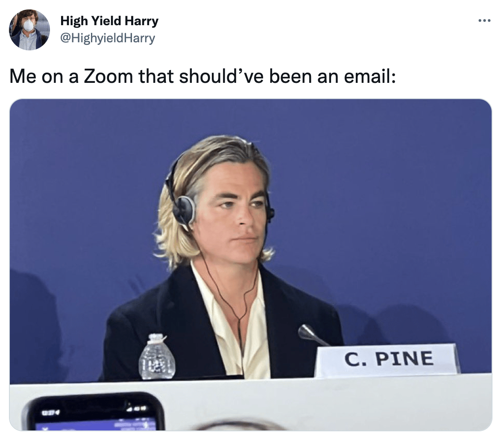Image resolution: width=504 pixels, height=439 pixels.
Task: Click the word "email:" in the tweet
Action: (370, 76)
